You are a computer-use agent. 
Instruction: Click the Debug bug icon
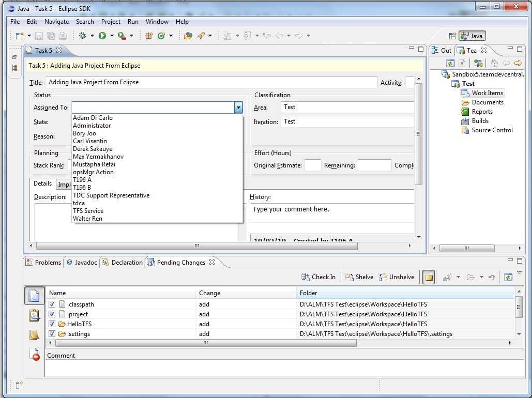tap(82, 36)
